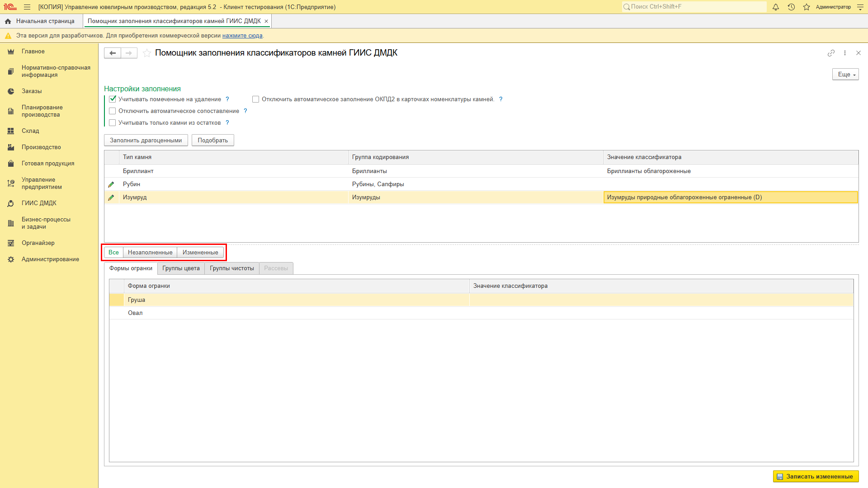The image size is (868, 488).
Task: Enable Отключить автоматическое сопоставление checkbox
Action: (113, 111)
